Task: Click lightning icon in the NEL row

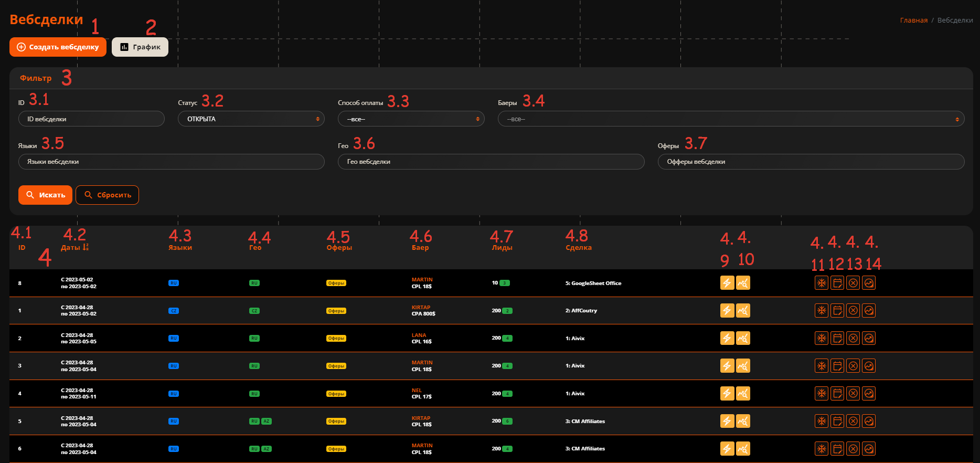Action: coord(727,393)
